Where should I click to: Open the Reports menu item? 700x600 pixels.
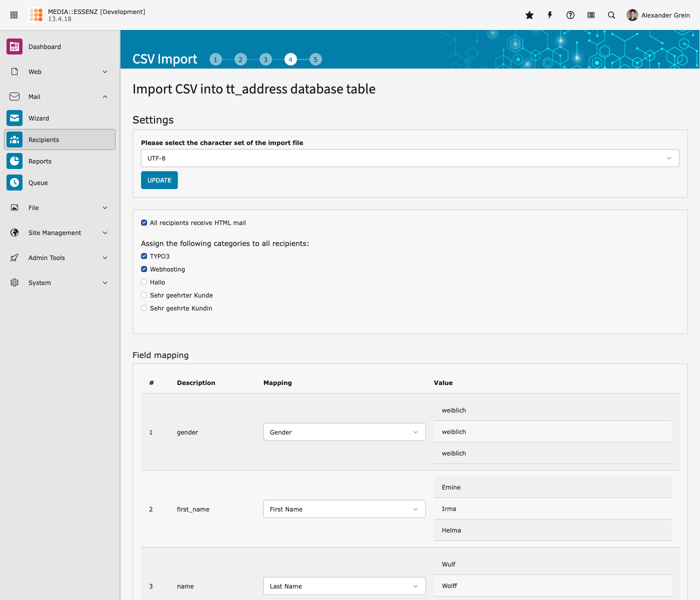(x=40, y=161)
